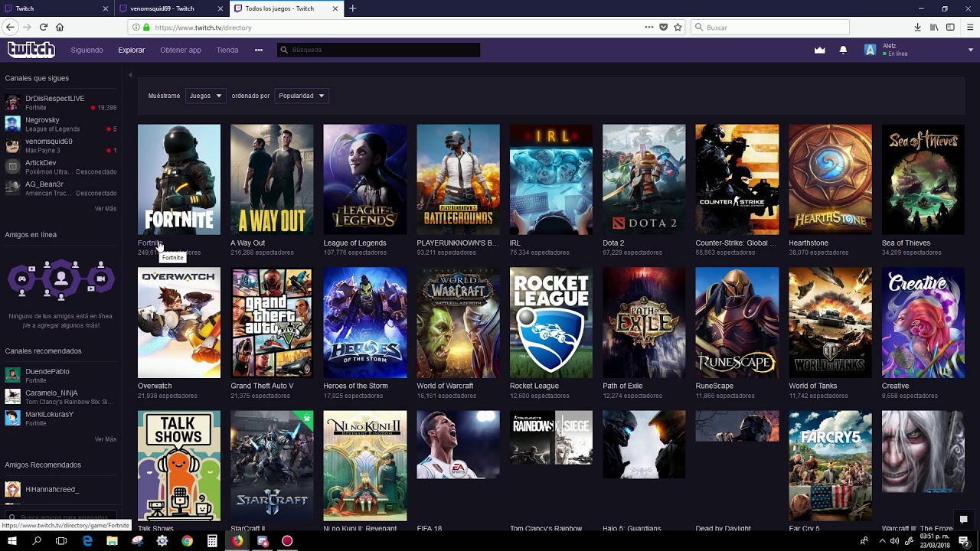Click Ver Más under followed channels
Image resolution: width=980 pixels, height=551 pixels.
coord(106,208)
